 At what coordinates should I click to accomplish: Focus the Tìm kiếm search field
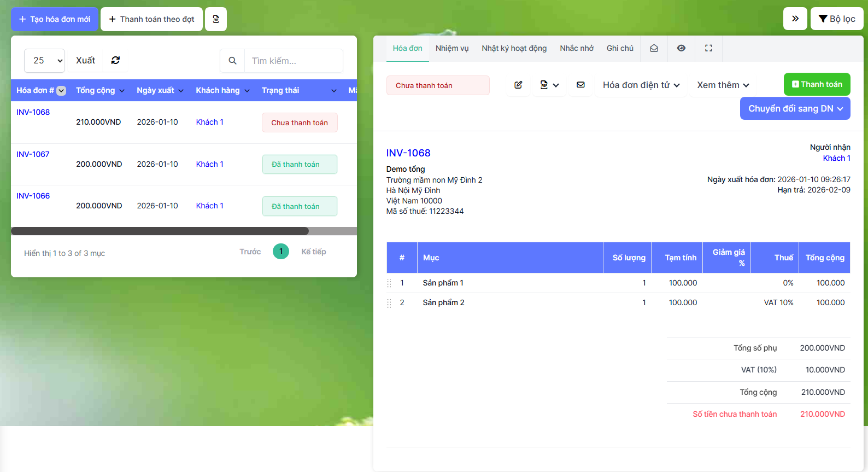294,61
